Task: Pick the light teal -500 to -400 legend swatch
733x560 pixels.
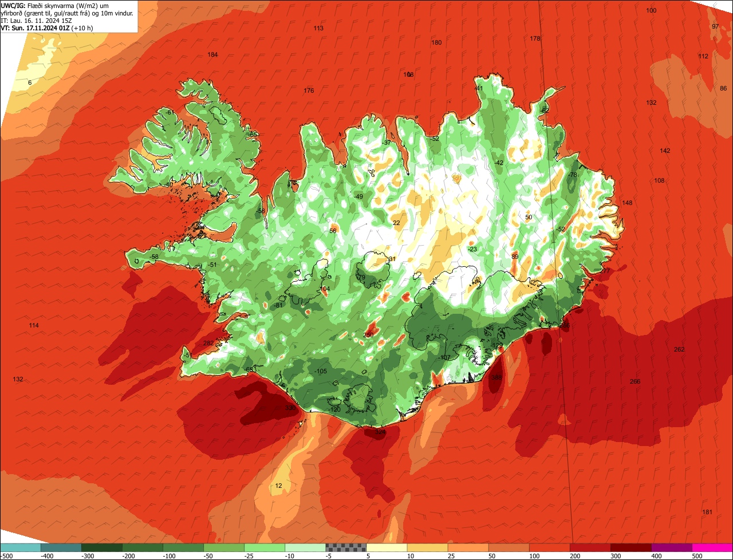Action: click(20, 547)
